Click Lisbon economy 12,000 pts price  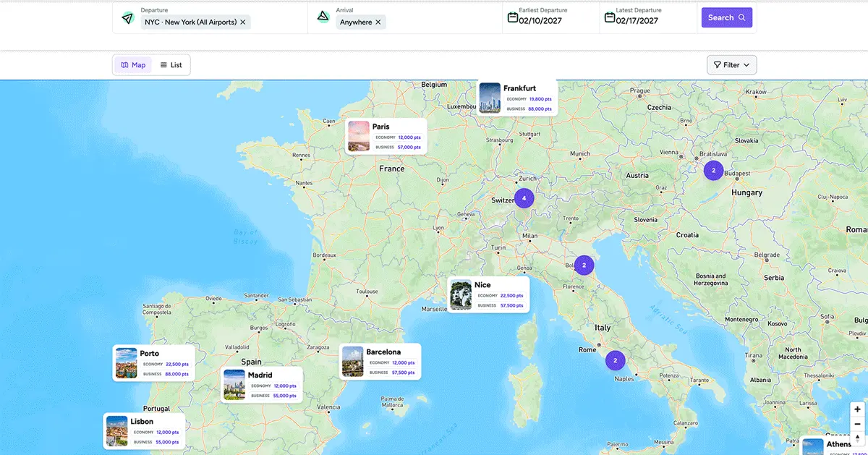tap(168, 433)
